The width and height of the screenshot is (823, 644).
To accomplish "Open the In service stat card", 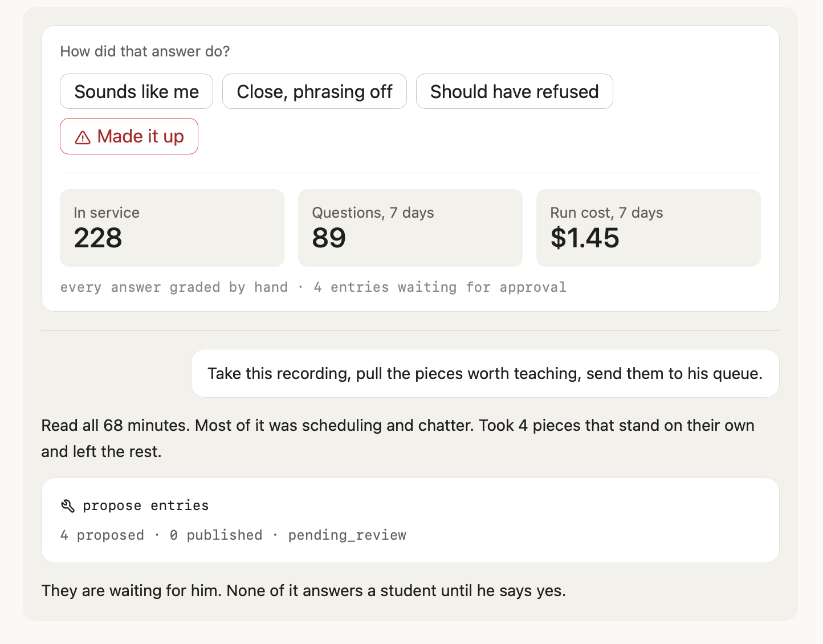I will pos(172,228).
